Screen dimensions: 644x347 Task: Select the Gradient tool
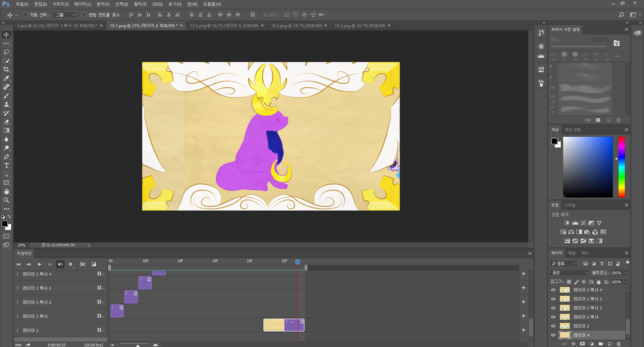(6, 130)
